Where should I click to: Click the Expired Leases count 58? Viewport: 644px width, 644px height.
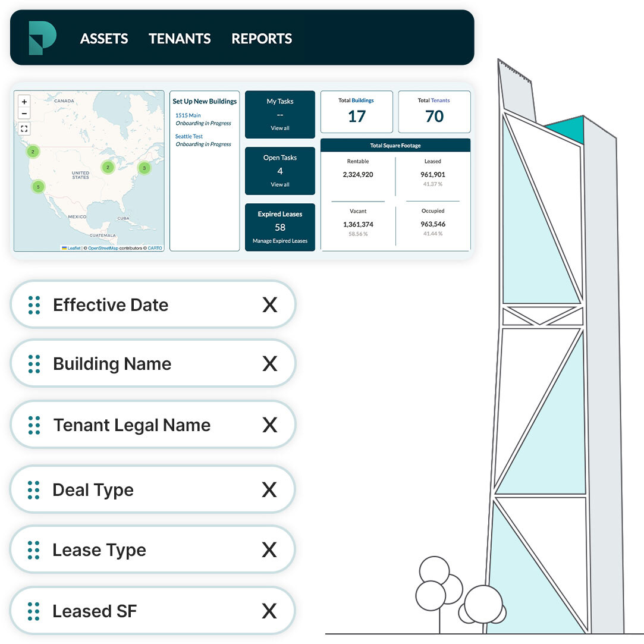click(x=280, y=227)
